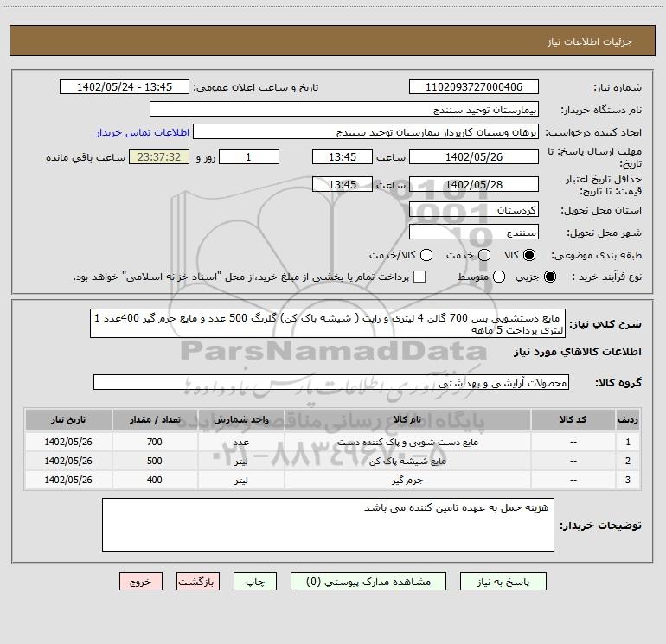Click the بازگشت back button

[198, 582]
